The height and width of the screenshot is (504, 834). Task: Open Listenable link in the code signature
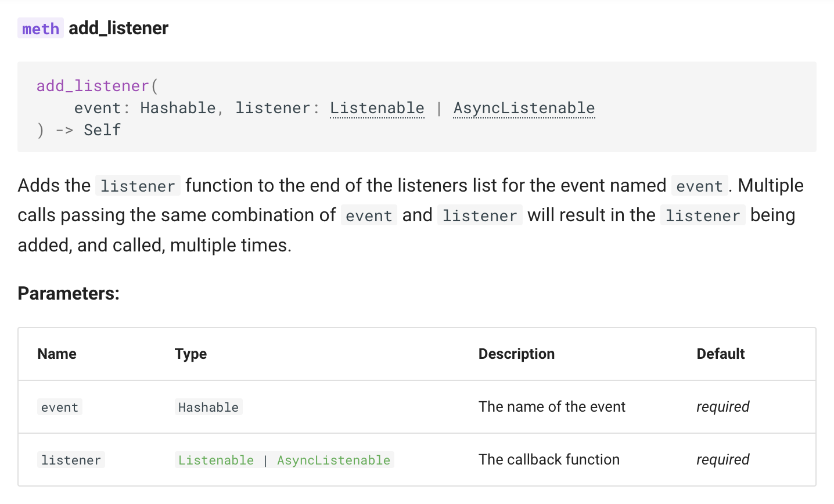[377, 108]
